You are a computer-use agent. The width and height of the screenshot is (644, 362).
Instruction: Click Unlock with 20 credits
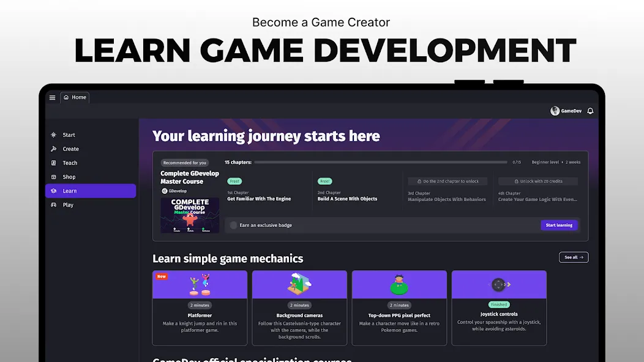tap(538, 181)
